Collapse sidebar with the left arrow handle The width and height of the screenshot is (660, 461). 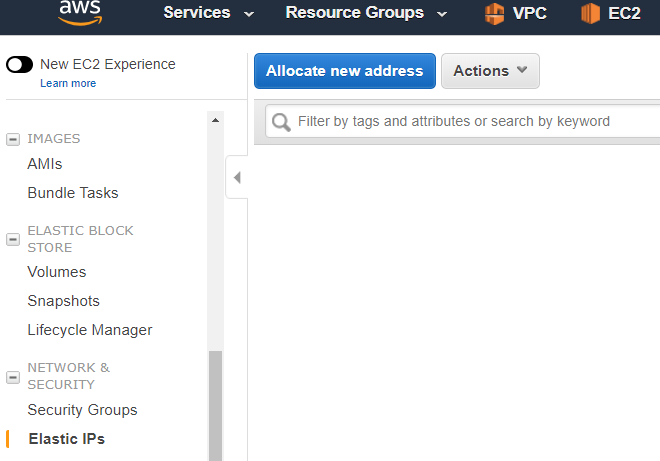coord(237,177)
